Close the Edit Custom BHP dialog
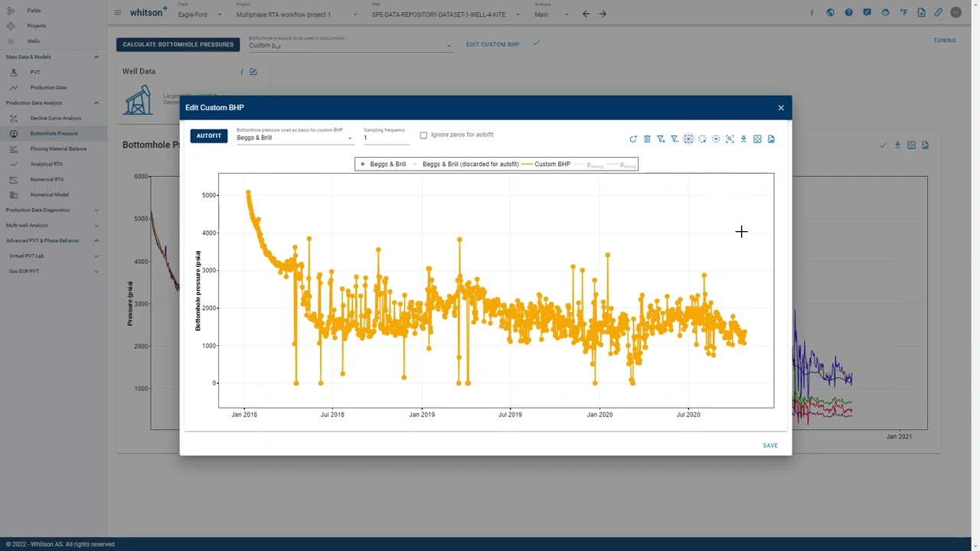The height and width of the screenshot is (551, 980). (x=781, y=108)
